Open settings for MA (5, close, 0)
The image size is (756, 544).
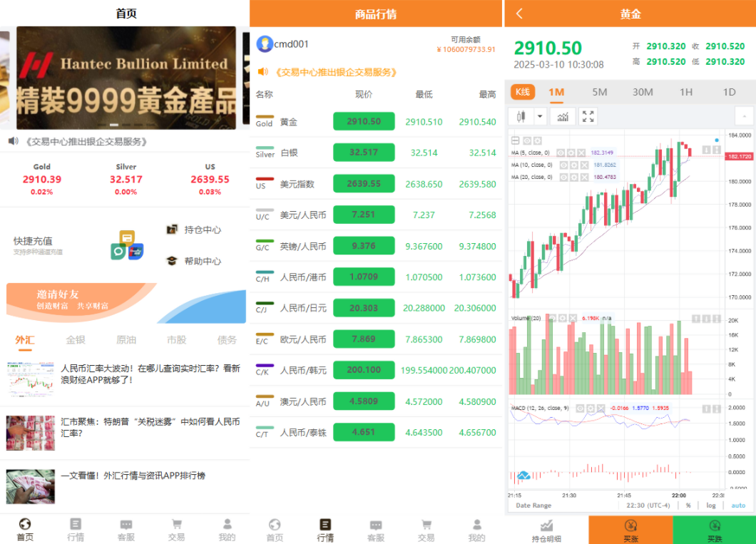(571, 153)
